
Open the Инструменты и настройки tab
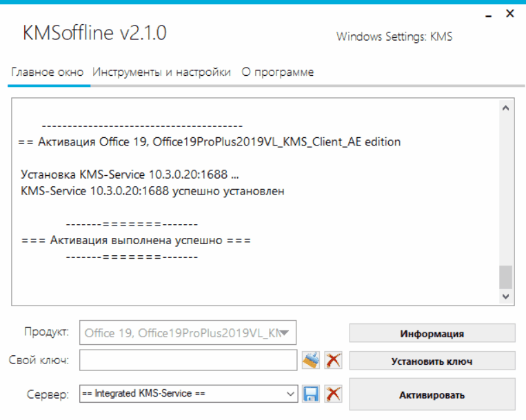coord(162,72)
